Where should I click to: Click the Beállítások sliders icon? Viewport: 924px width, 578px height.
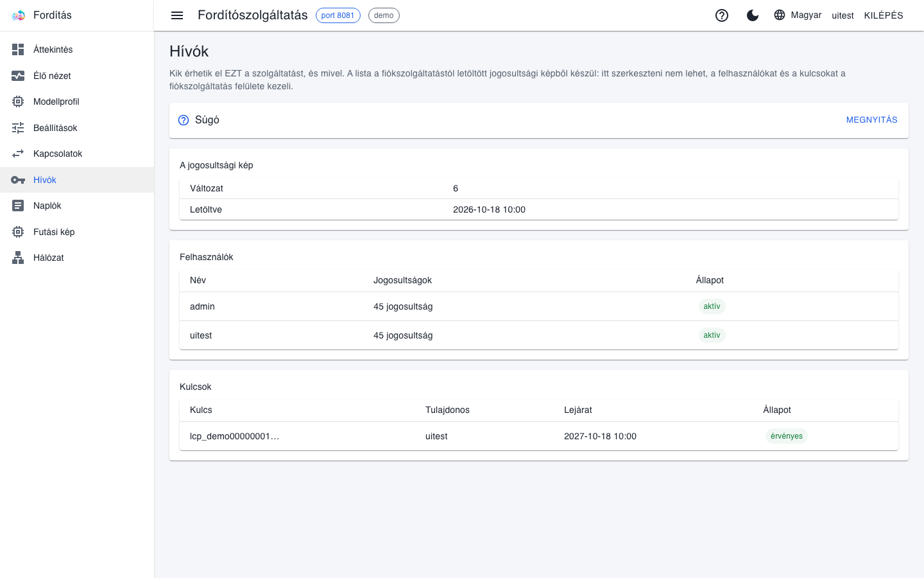(18, 128)
